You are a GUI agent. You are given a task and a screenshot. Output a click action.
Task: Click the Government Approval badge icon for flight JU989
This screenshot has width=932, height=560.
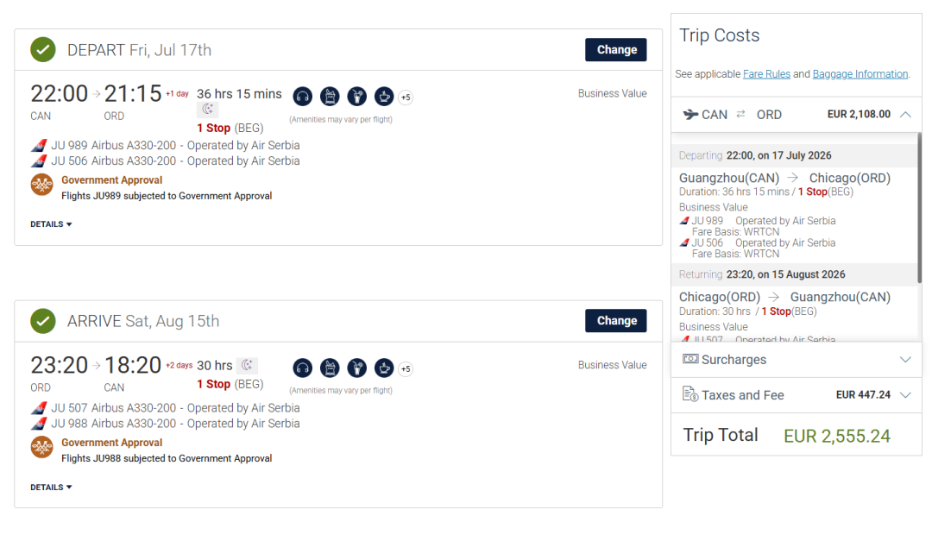point(42,185)
